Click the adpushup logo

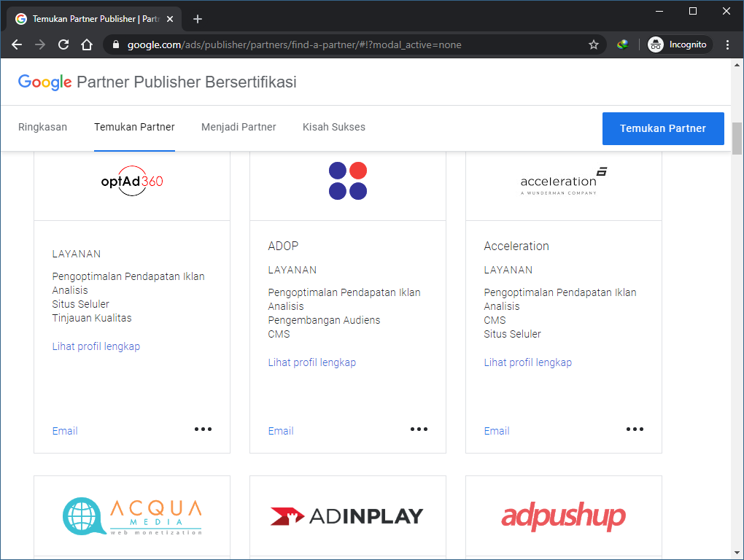564,516
